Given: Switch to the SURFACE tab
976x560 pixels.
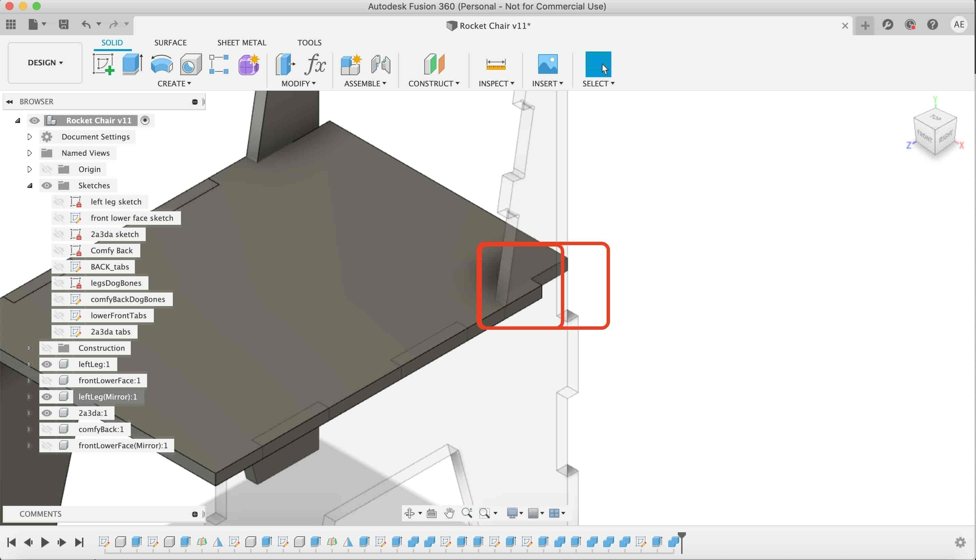Looking at the screenshot, I should (170, 42).
